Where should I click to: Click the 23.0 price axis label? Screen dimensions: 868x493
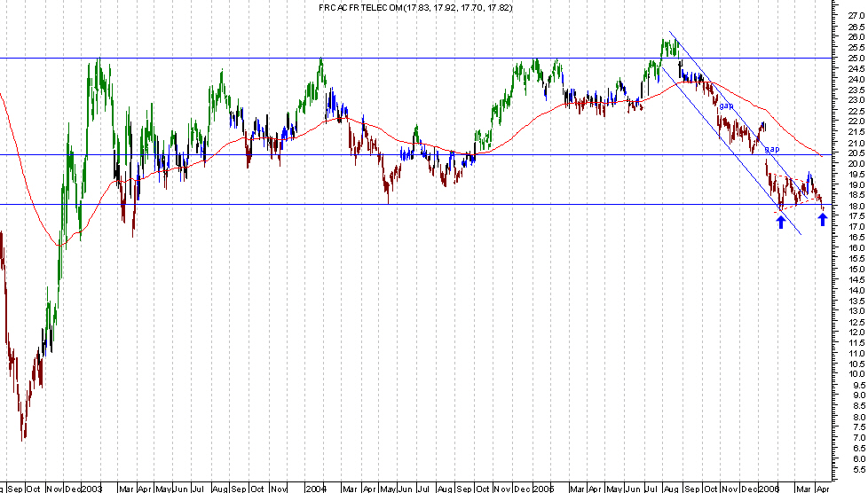pyautogui.click(x=856, y=100)
